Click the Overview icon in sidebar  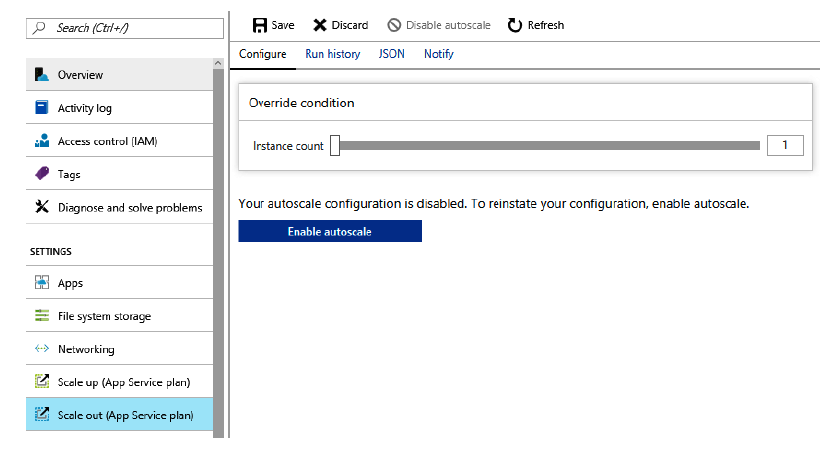pyautogui.click(x=42, y=75)
